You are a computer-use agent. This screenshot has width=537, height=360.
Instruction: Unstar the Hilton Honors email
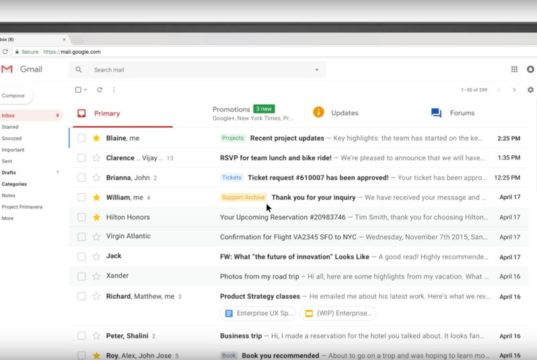click(x=97, y=217)
